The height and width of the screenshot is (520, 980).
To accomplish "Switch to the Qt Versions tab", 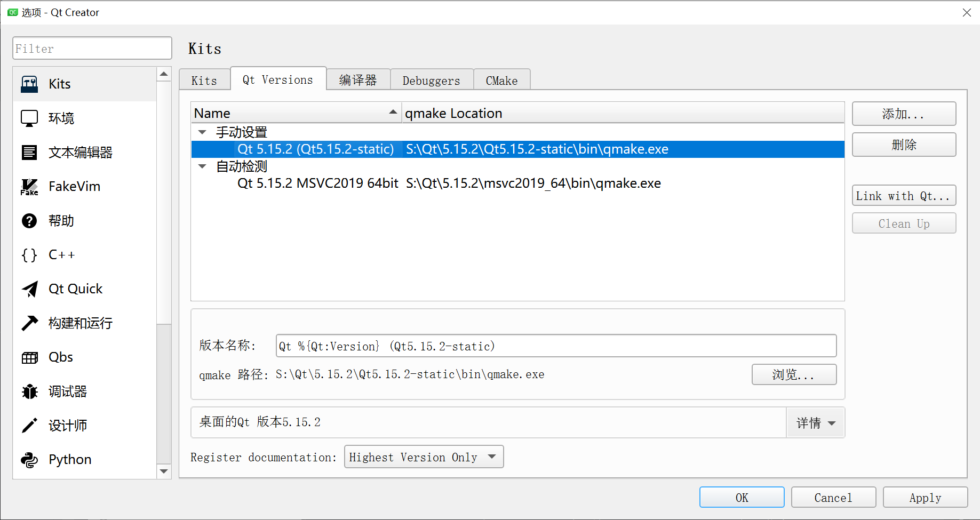I will [x=278, y=79].
